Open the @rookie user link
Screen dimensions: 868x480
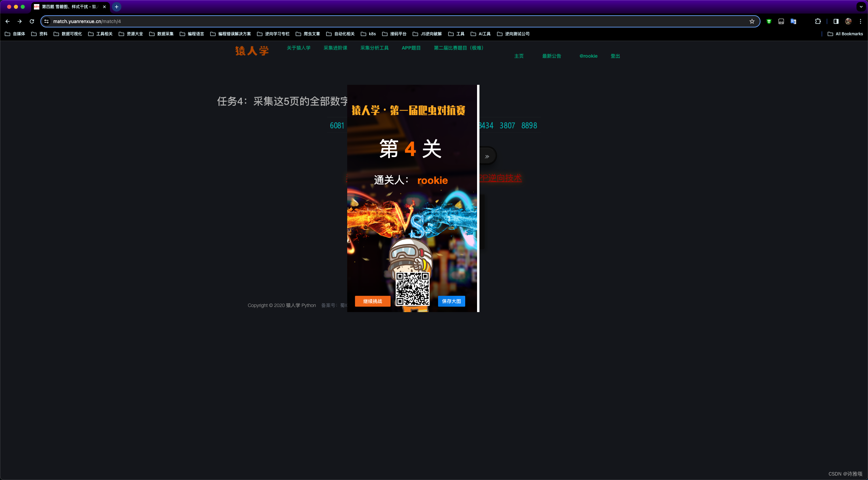[x=589, y=56]
